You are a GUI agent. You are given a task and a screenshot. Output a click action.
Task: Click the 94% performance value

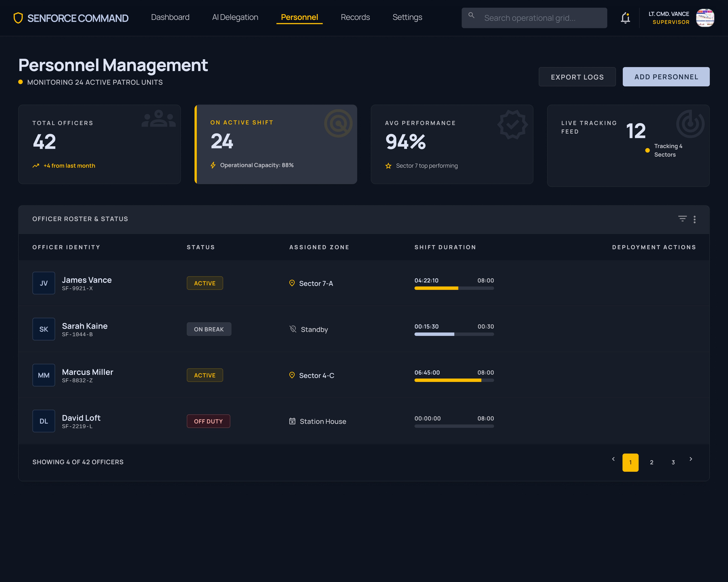[x=406, y=142]
